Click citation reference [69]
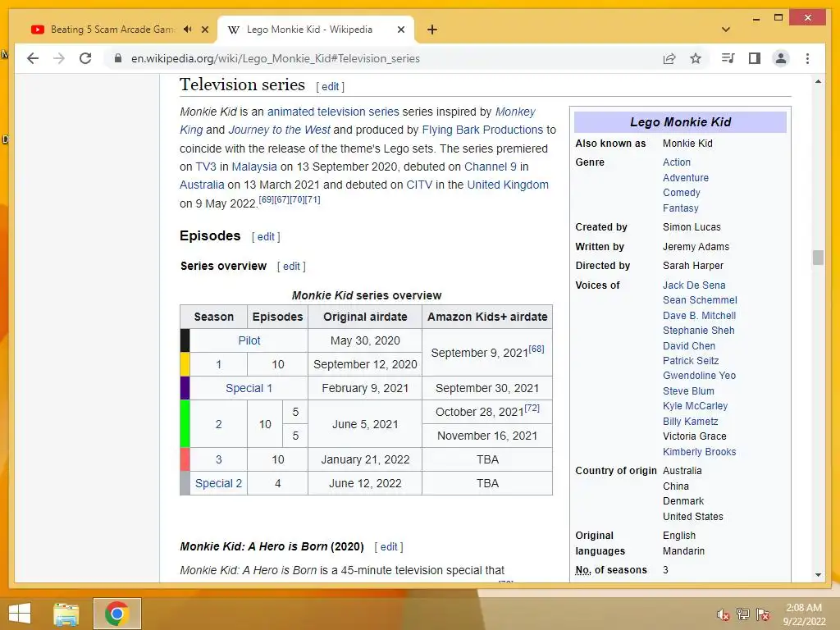Image resolution: width=840 pixels, height=630 pixels. [267, 199]
